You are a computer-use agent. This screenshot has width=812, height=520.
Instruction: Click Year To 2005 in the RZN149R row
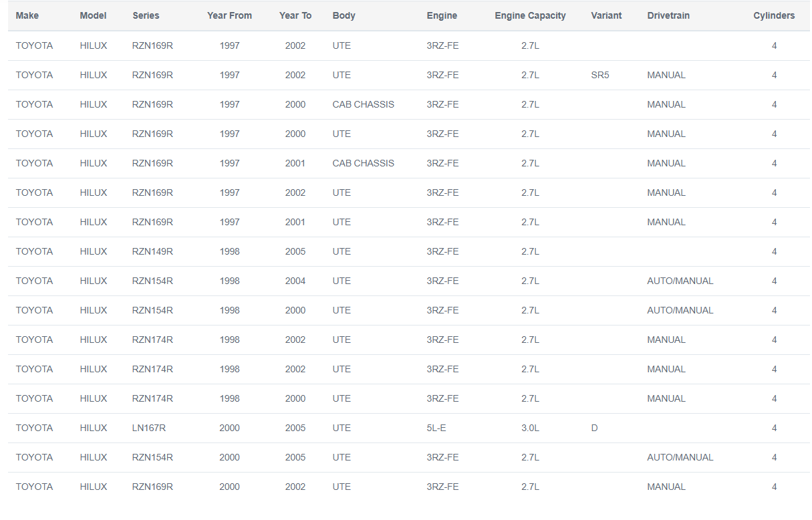(295, 251)
